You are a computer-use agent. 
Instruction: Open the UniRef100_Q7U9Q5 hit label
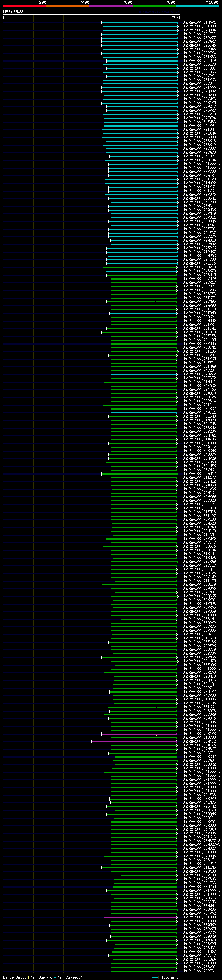click(199, 856)
